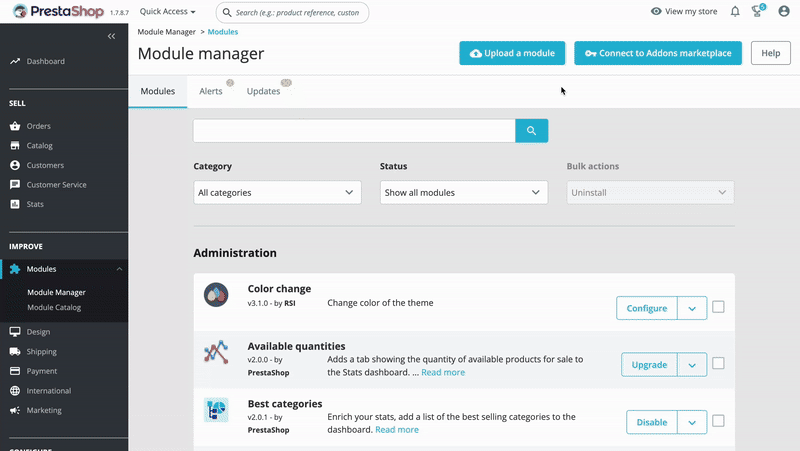Screen dimensions: 800x451
Task: Click the Orders basket icon
Action: point(15,126)
